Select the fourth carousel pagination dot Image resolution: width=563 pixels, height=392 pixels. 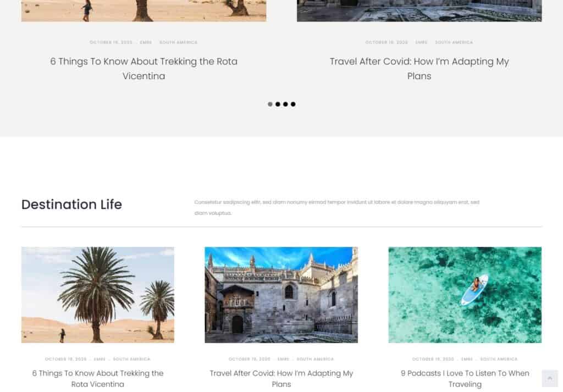293,104
